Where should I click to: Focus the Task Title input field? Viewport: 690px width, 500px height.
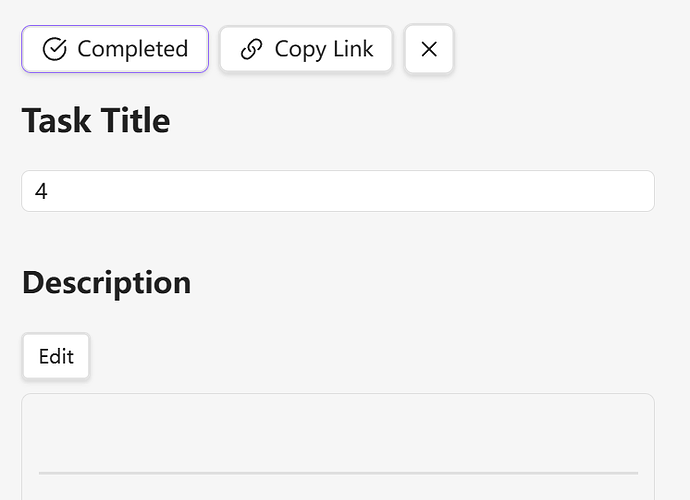coord(337,191)
